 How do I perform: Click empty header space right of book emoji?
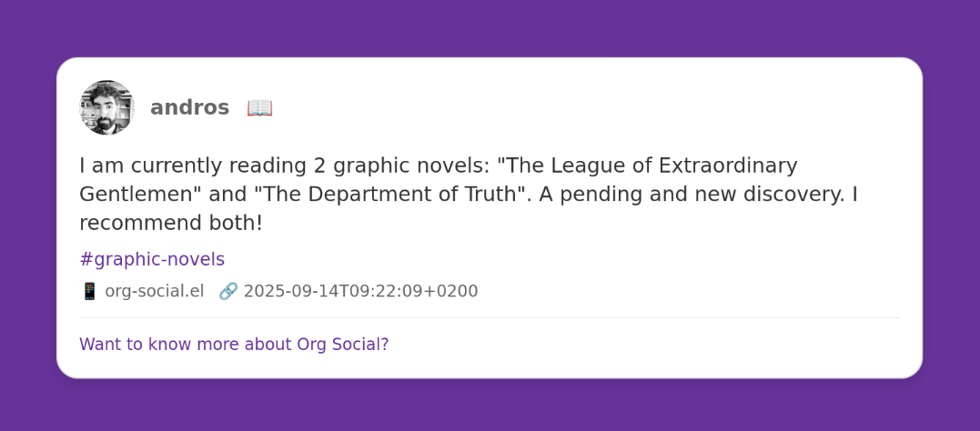click(591, 107)
